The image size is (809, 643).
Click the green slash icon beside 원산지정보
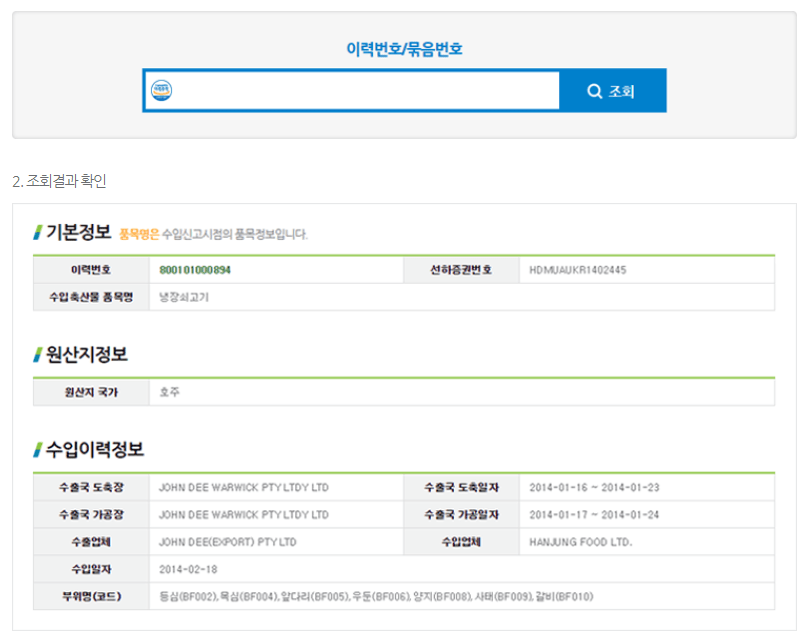coord(38,354)
